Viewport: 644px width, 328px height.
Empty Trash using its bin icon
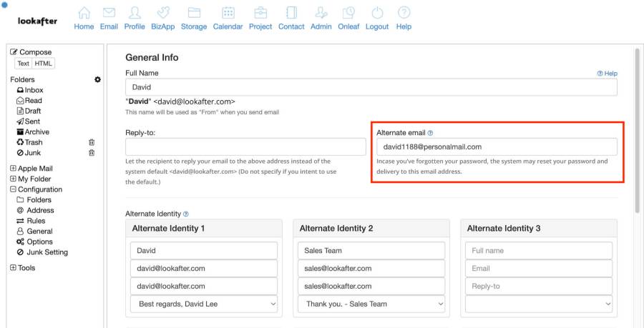click(92, 142)
